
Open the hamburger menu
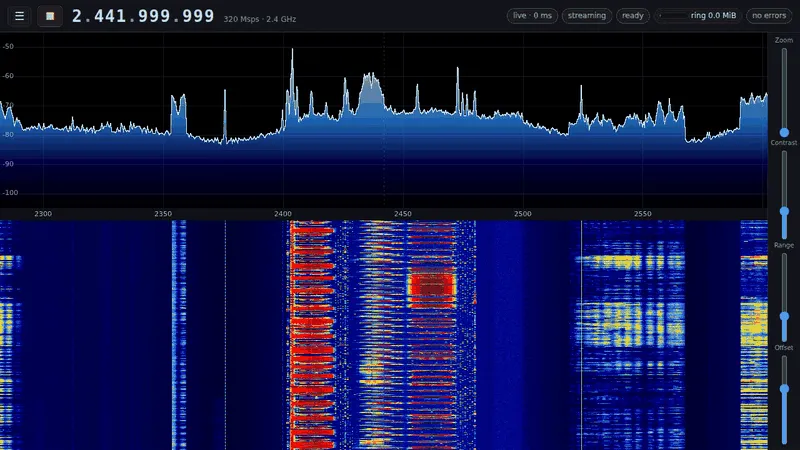(x=19, y=16)
